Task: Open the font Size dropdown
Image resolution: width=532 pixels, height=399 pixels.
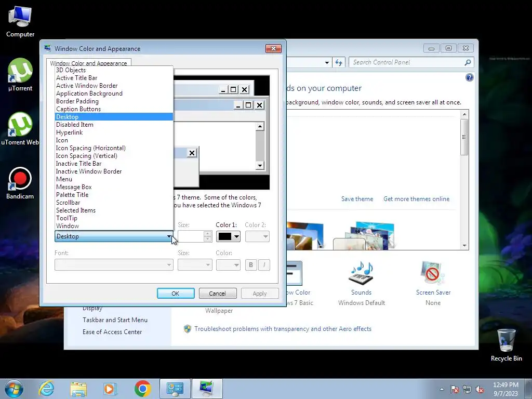Action: pos(195,264)
